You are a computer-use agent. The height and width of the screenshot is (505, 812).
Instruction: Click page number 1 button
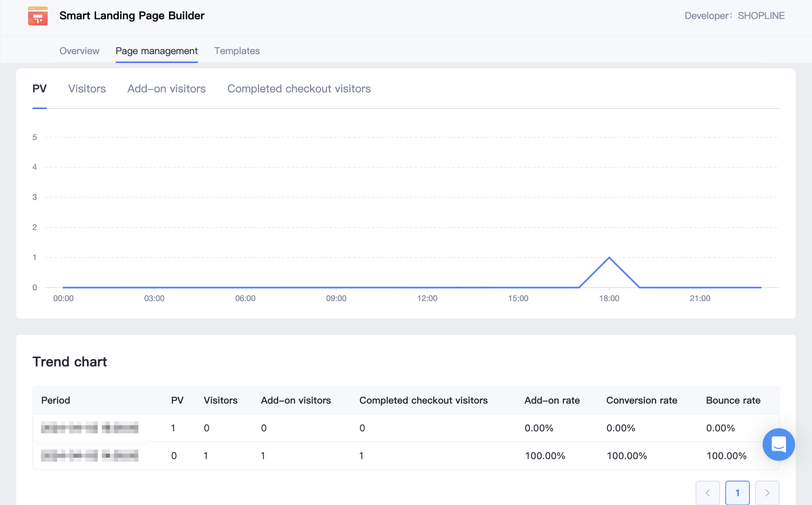pos(737,493)
